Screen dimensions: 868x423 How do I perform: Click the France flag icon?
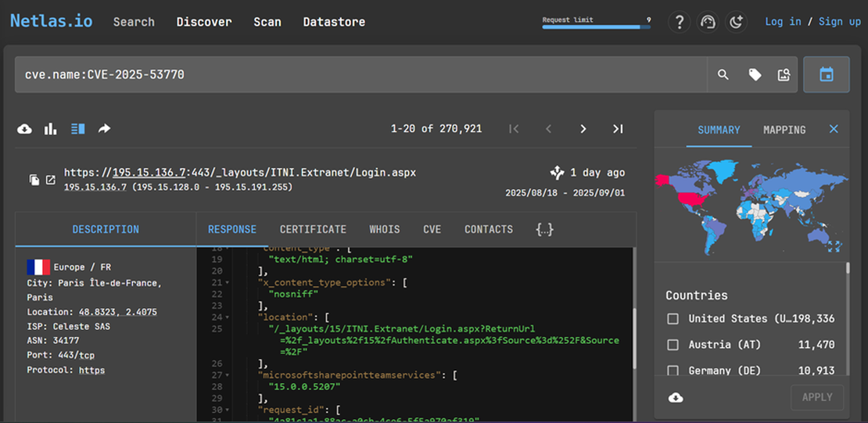[38, 267]
